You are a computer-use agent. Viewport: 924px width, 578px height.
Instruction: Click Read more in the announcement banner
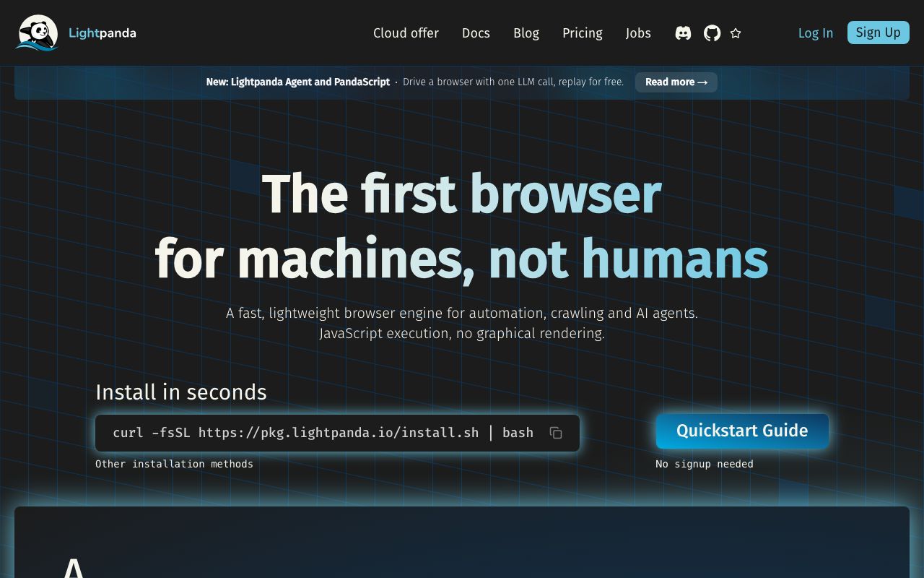pos(676,82)
